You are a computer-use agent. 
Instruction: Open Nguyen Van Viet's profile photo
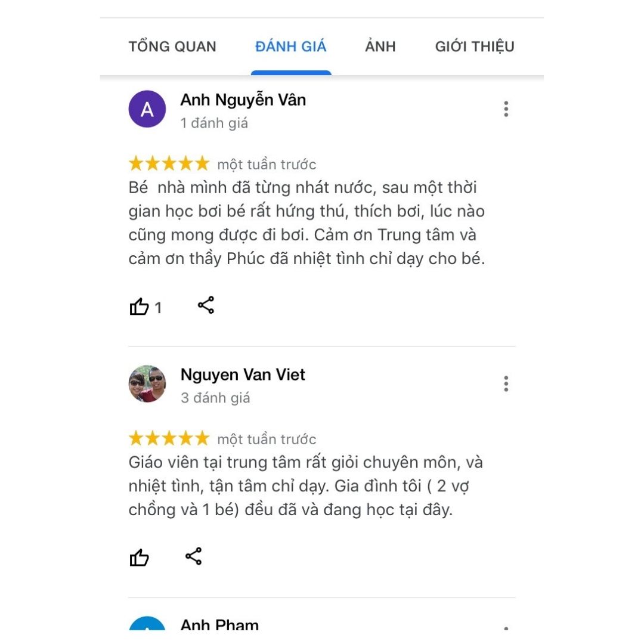[147, 383]
